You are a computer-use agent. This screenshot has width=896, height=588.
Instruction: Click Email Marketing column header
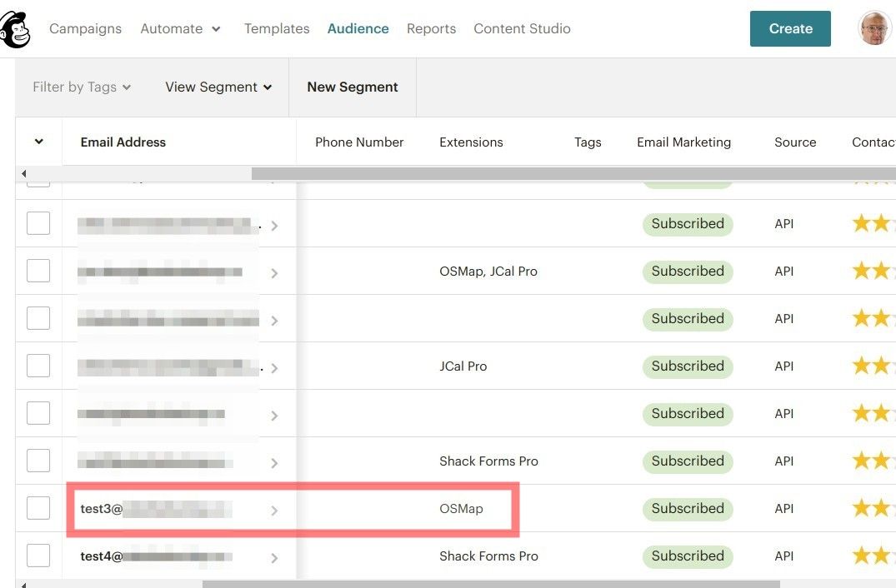pos(683,142)
